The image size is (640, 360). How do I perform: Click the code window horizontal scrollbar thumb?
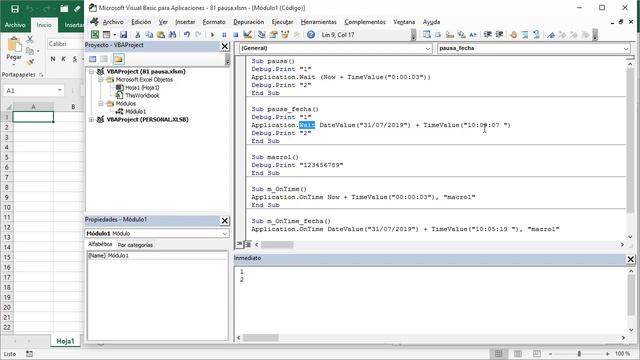(277, 245)
